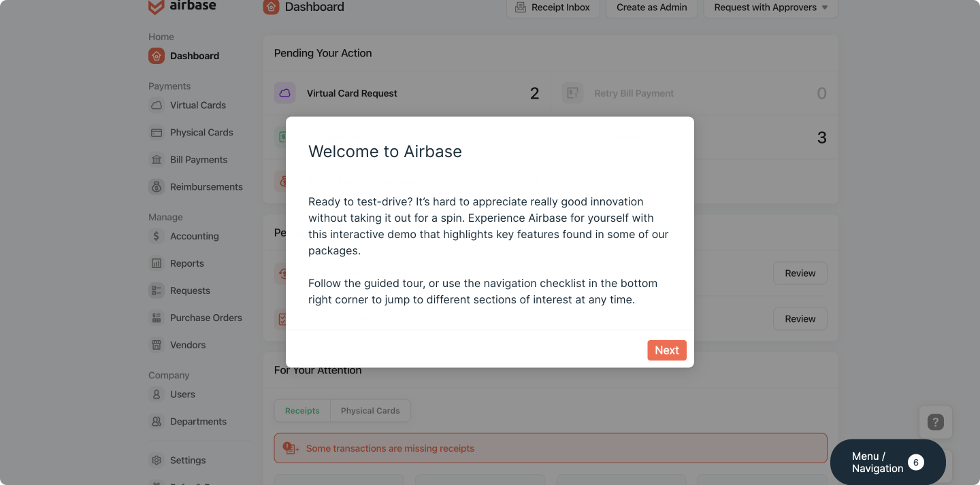Click the Users sidebar label
The image size is (980, 485).
182,395
